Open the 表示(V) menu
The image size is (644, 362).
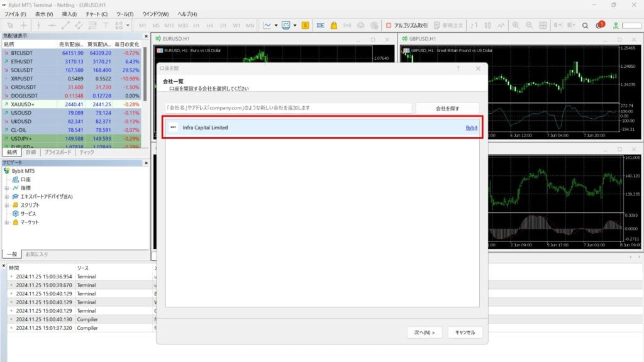[x=44, y=14]
